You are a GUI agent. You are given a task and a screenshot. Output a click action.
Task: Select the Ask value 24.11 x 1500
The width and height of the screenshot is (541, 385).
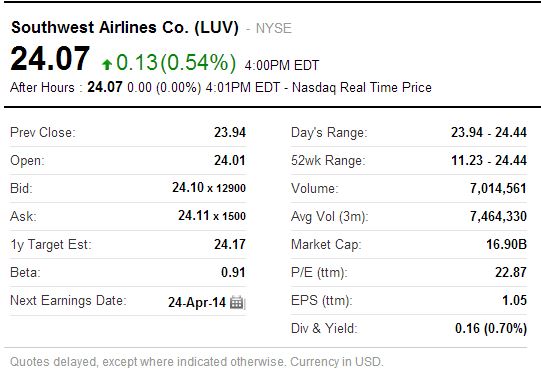point(212,216)
